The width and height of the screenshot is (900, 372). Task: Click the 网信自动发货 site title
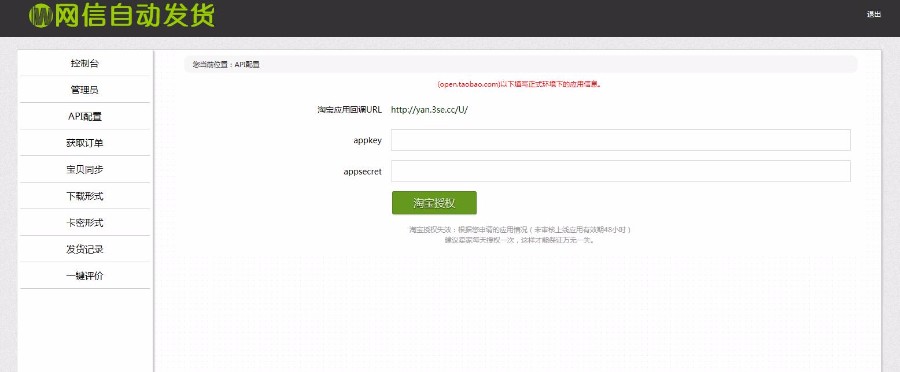pyautogui.click(x=135, y=16)
